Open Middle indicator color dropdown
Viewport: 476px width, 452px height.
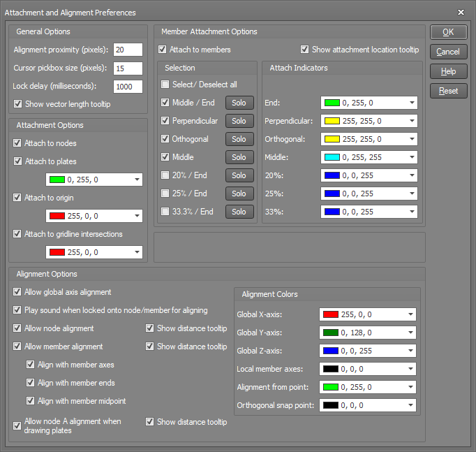[x=369, y=157]
